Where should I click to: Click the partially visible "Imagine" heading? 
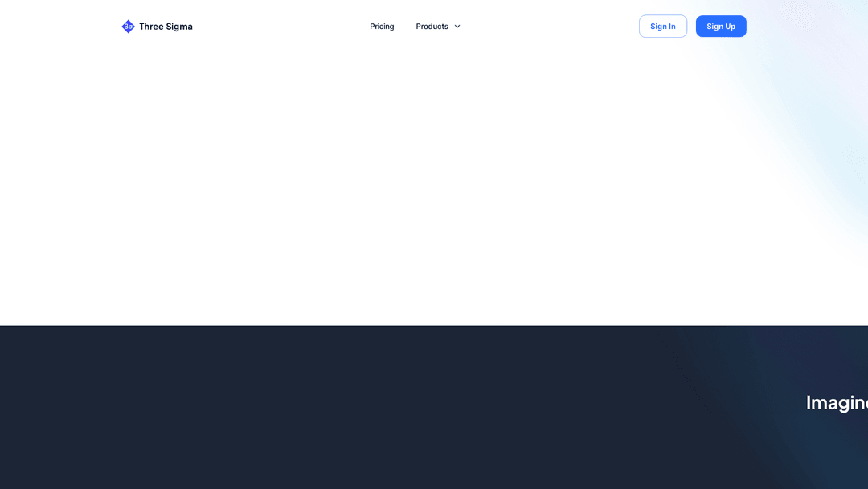click(836, 403)
